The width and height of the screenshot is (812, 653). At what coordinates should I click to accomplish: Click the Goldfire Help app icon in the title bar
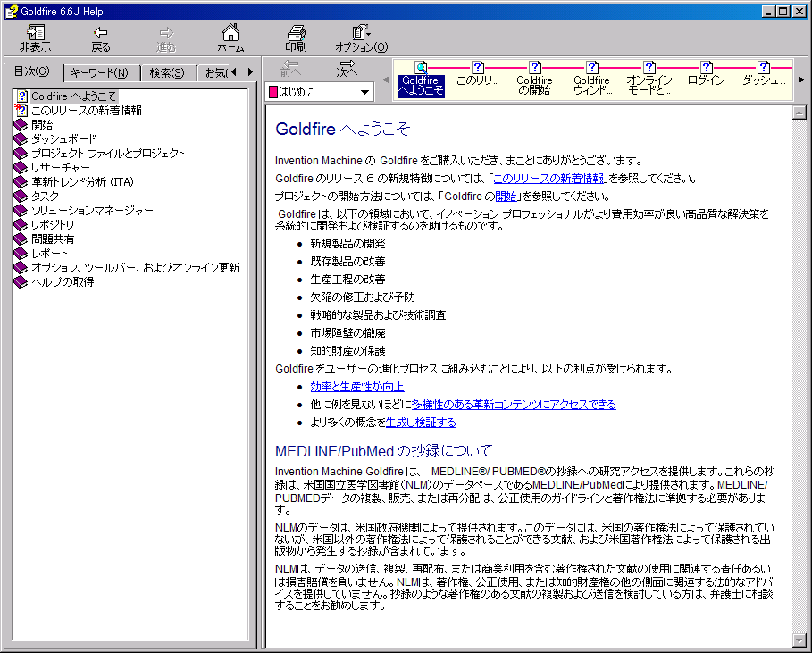click(11, 11)
